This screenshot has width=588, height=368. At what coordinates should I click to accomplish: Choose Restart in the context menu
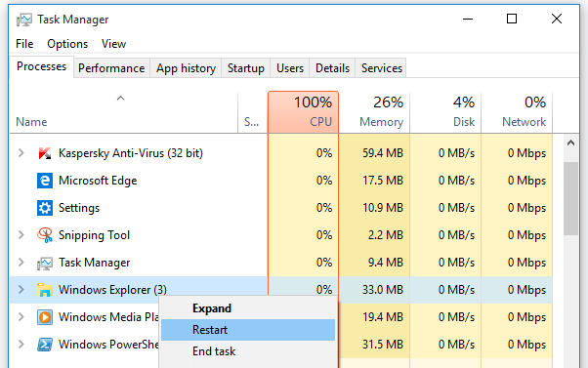(x=248, y=330)
